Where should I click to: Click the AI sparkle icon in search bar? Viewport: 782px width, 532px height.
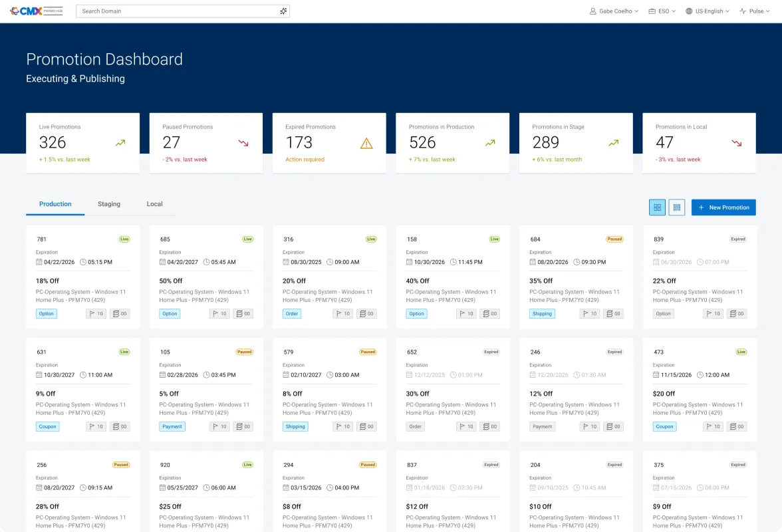tap(283, 11)
